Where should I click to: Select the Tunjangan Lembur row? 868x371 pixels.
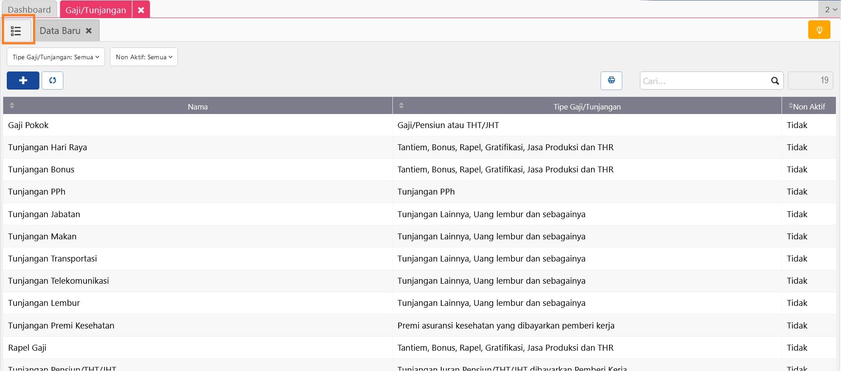[x=44, y=303]
